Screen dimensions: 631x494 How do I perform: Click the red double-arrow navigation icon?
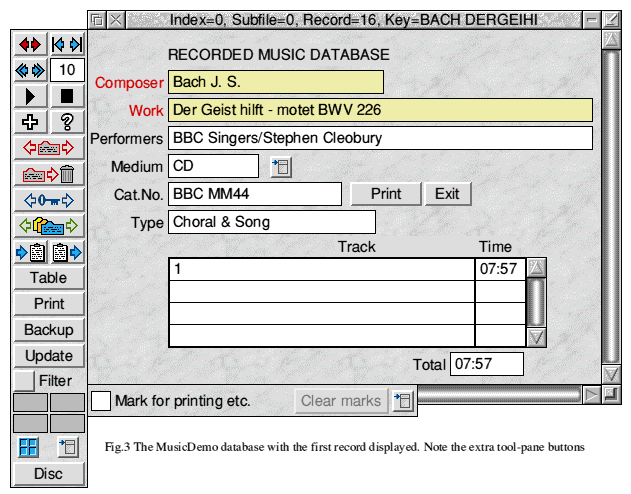click(x=30, y=44)
